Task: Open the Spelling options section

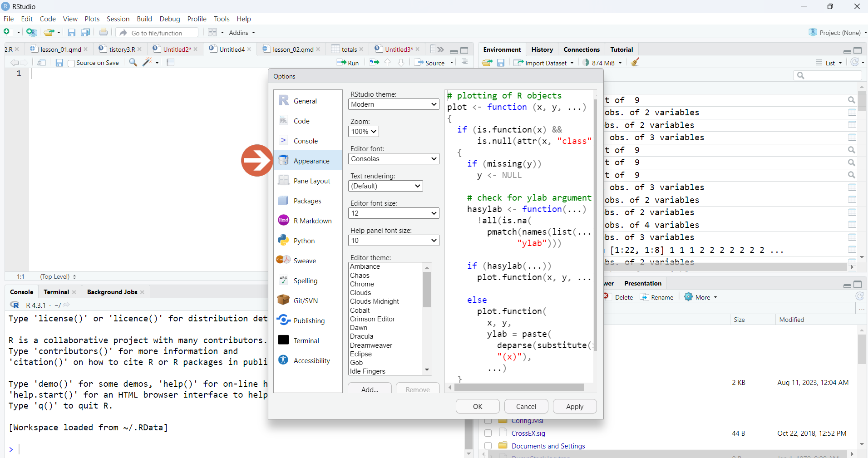Action: [x=308, y=281]
